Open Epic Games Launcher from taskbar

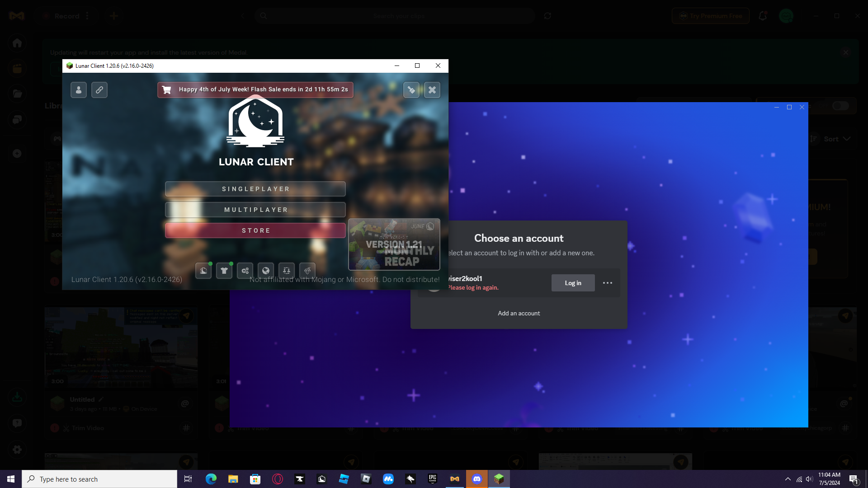(x=433, y=479)
